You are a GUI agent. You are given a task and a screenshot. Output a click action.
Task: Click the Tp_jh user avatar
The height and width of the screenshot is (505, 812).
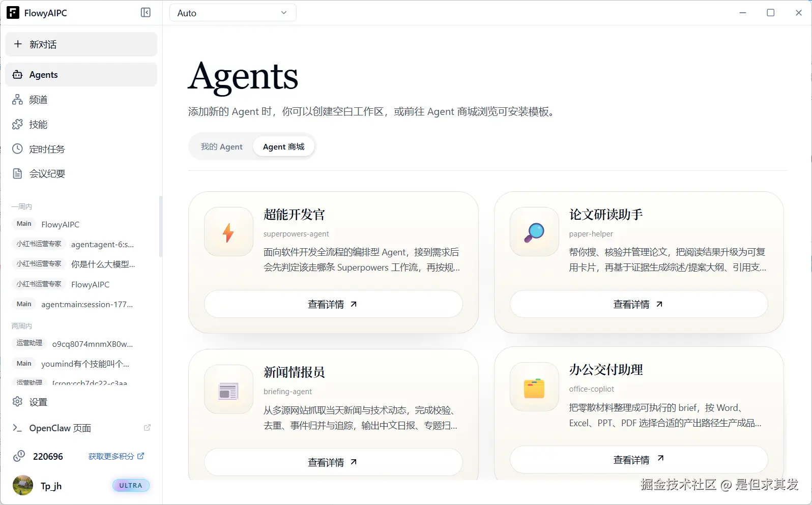coord(23,485)
